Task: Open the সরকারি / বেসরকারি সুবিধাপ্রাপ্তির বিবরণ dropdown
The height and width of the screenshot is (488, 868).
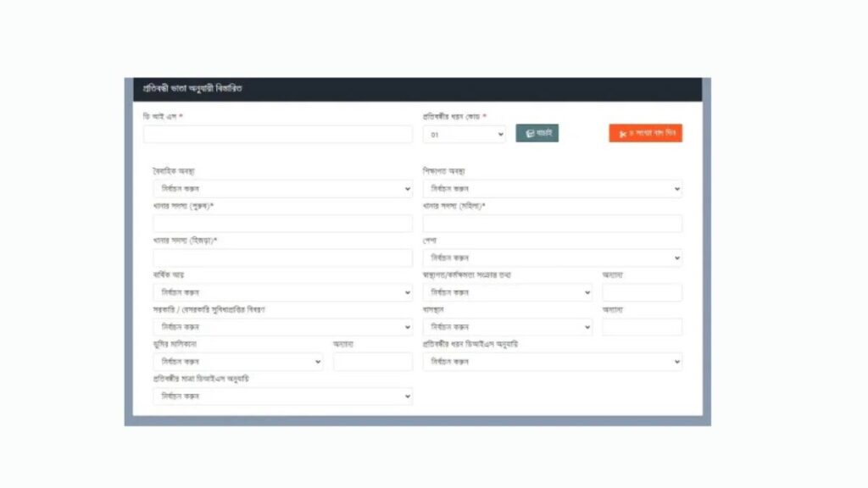Action: [x=283, y=327]
